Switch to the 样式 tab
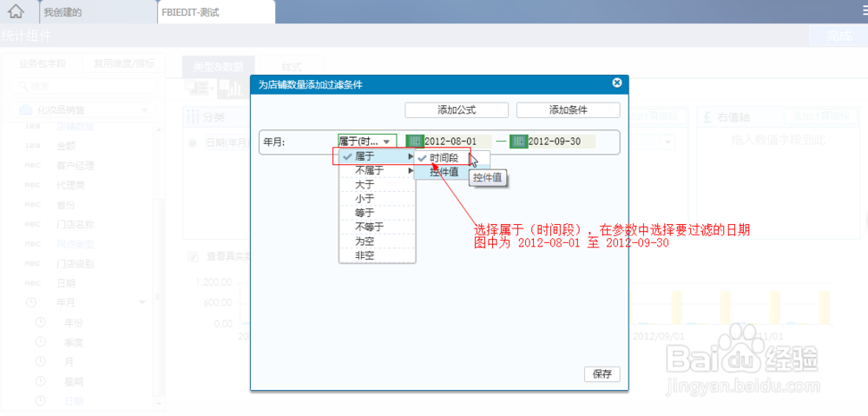The image size is (868, 416). [x=292, y=67]
